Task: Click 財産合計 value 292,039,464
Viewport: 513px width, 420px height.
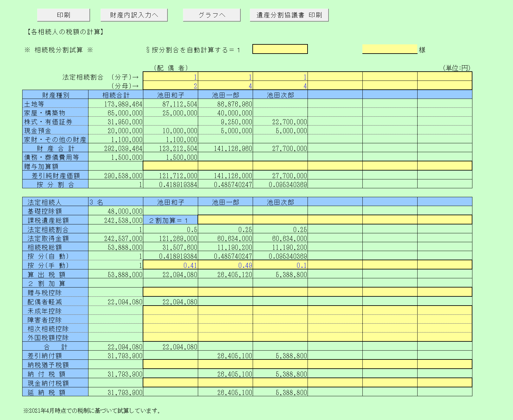Action: (116, 148)
